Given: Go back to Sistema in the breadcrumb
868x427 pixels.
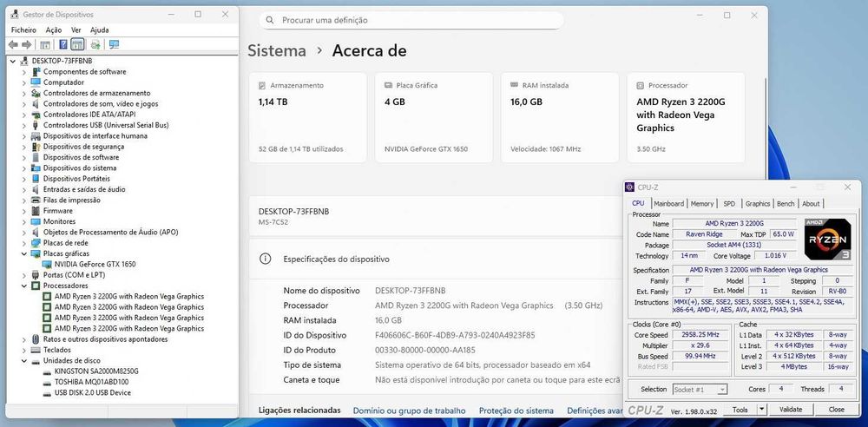Looking at the screenshot, I should [277, 51].
